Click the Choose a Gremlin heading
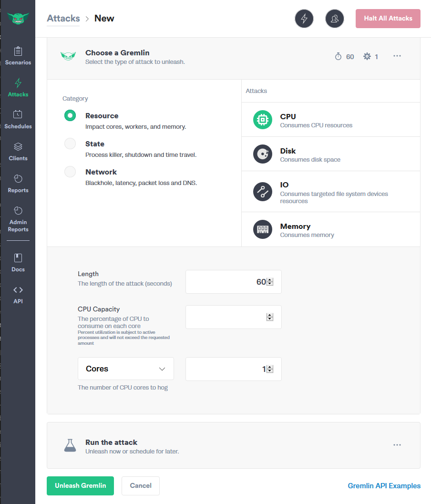This screenshot has height=504, width=431. click(117, 53)
